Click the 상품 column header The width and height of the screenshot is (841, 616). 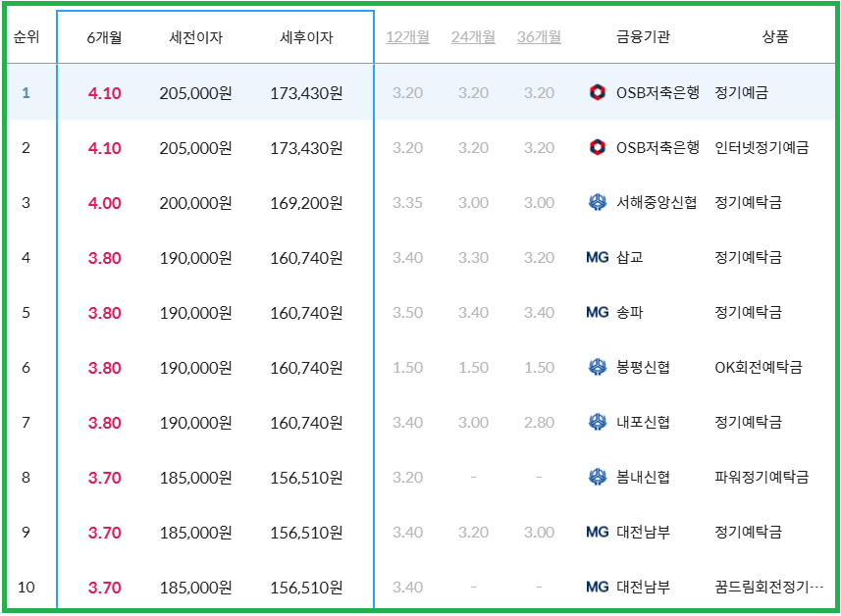(x=775, y=37)
